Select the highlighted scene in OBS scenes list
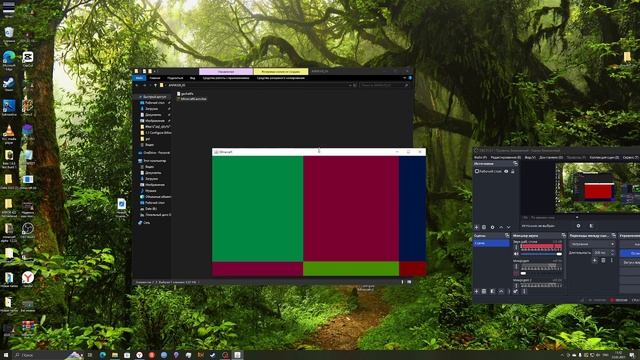The width and height of the screenshot is (640, 360). coord(491,243)
